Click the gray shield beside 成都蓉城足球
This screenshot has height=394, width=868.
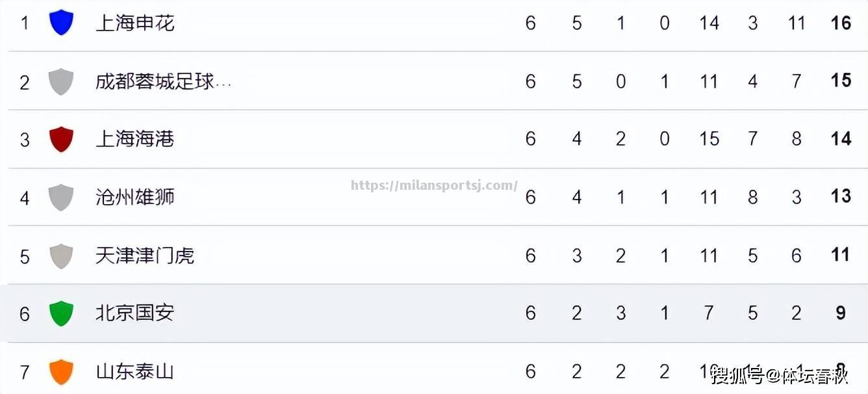pyautogui.click(x=61, y=81)
